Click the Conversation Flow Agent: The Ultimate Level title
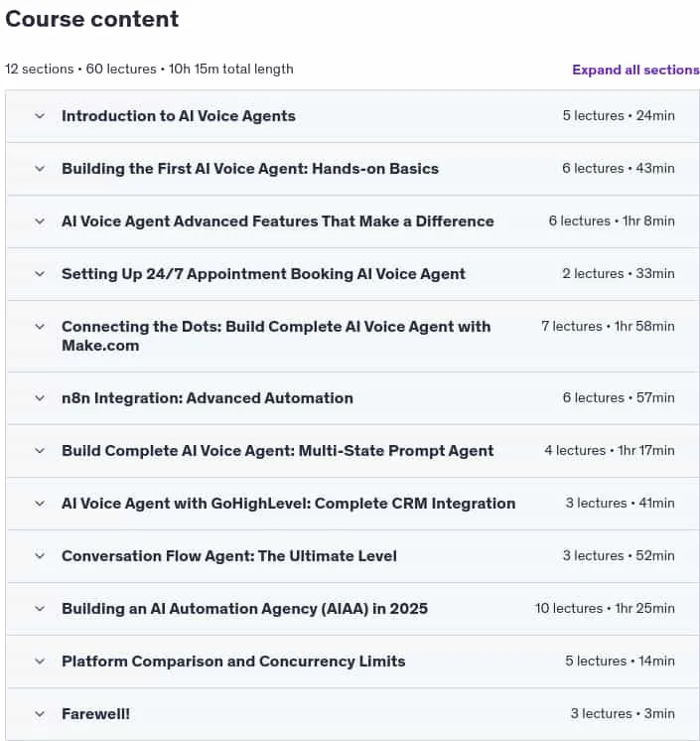The image size is (700, 741). pos(229,556)
